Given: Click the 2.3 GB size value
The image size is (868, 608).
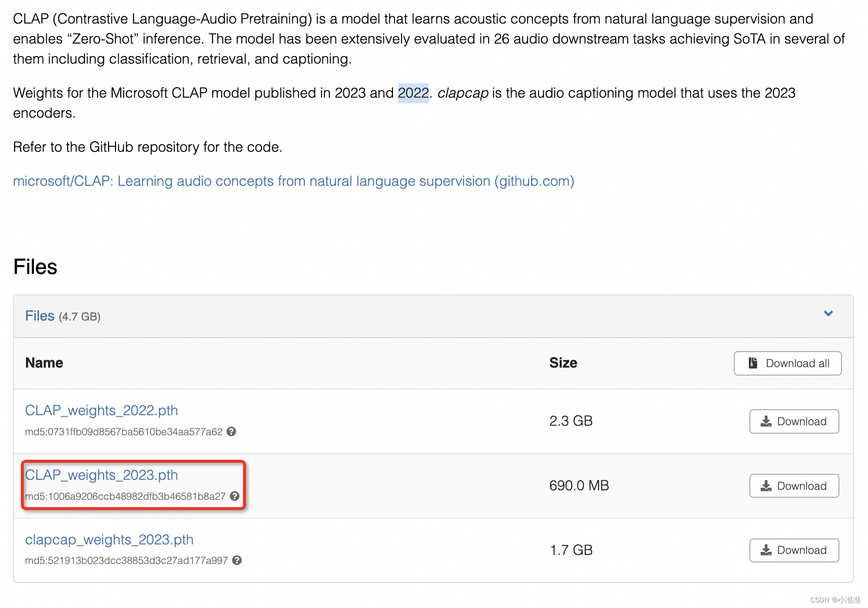Looking at the screenshot, I should tap(571, 421).
